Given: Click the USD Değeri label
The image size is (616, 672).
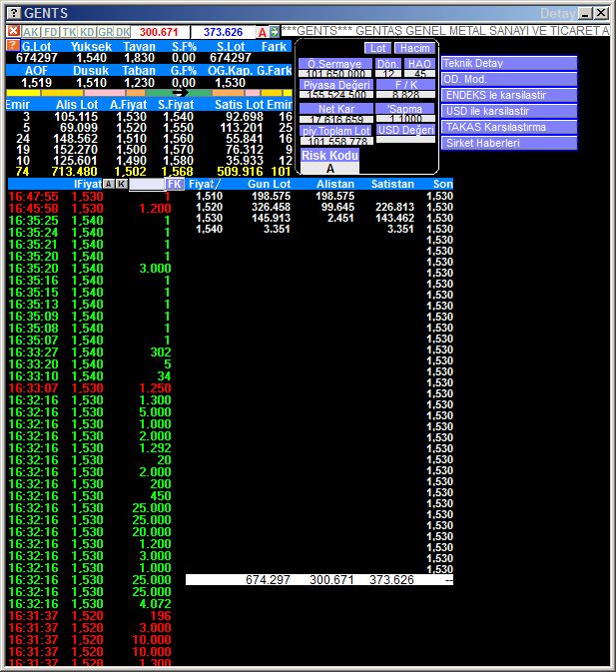Looking at the screenshot, I should pos(405,130).
